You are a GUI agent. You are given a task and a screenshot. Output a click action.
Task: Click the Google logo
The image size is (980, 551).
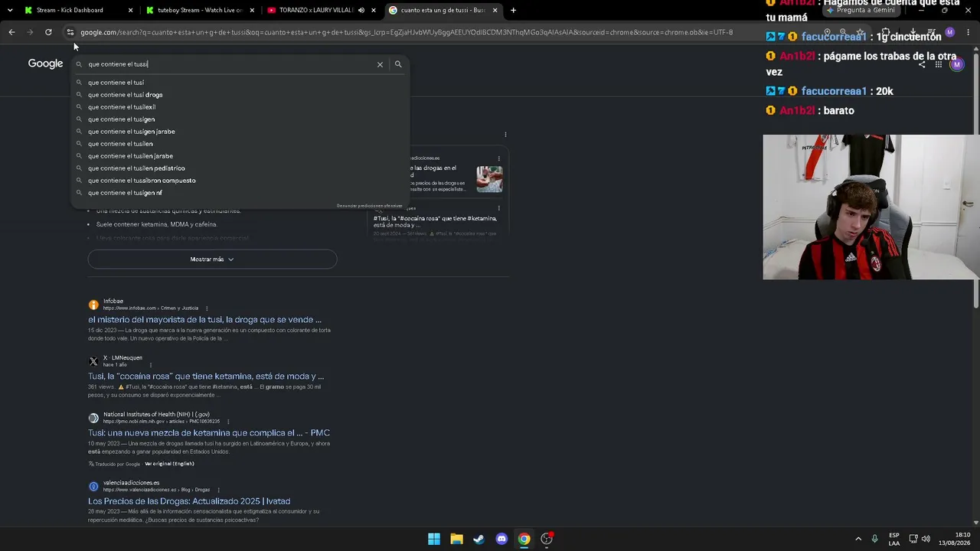coord(45,64)
